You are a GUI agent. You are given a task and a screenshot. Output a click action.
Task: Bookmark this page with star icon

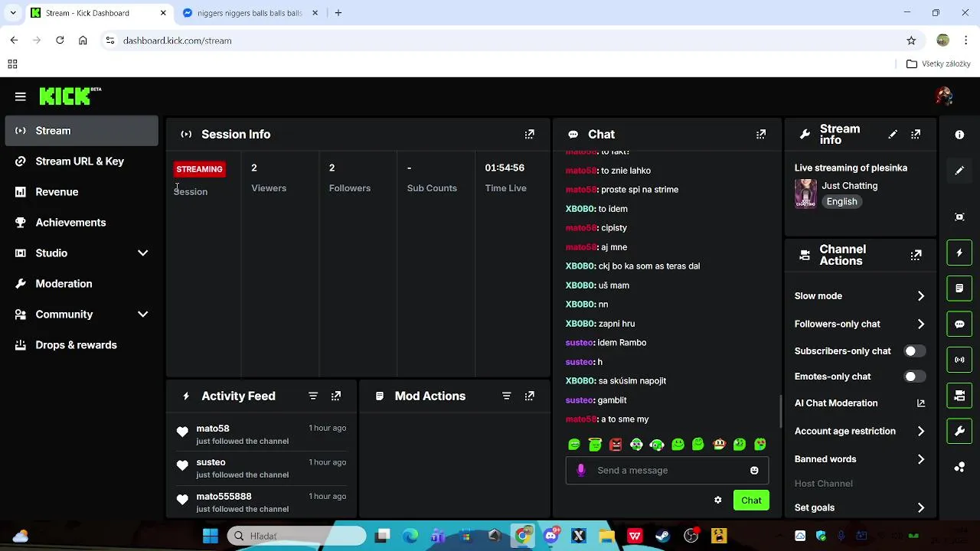911,41
